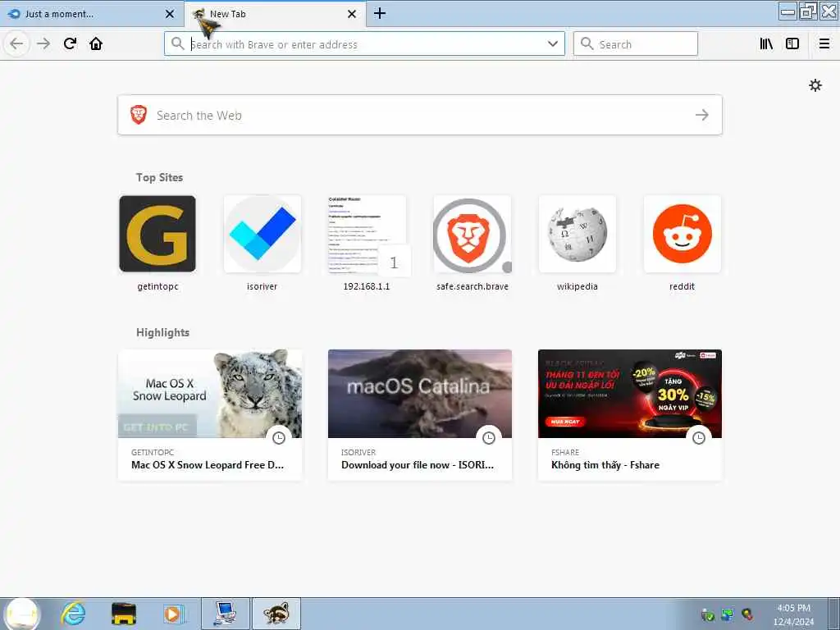Close the 'Just a moment...' tab
The image size is (840, 630).
coord(169,14)
